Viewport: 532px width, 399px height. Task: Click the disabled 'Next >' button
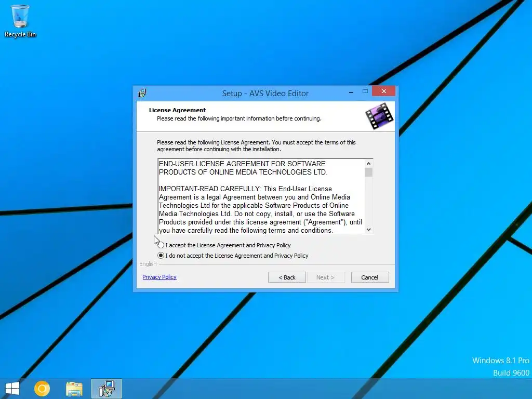click(x=325, y=277)
